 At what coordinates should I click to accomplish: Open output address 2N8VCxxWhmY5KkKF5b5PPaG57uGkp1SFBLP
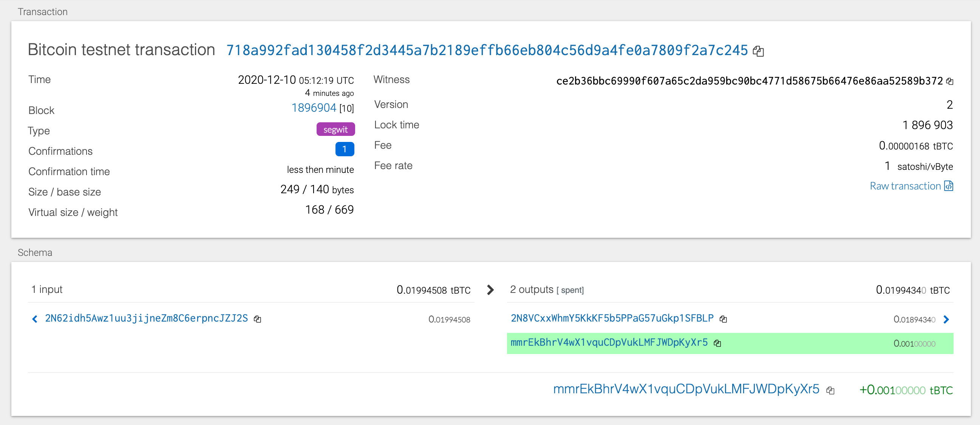click(612, 318)
